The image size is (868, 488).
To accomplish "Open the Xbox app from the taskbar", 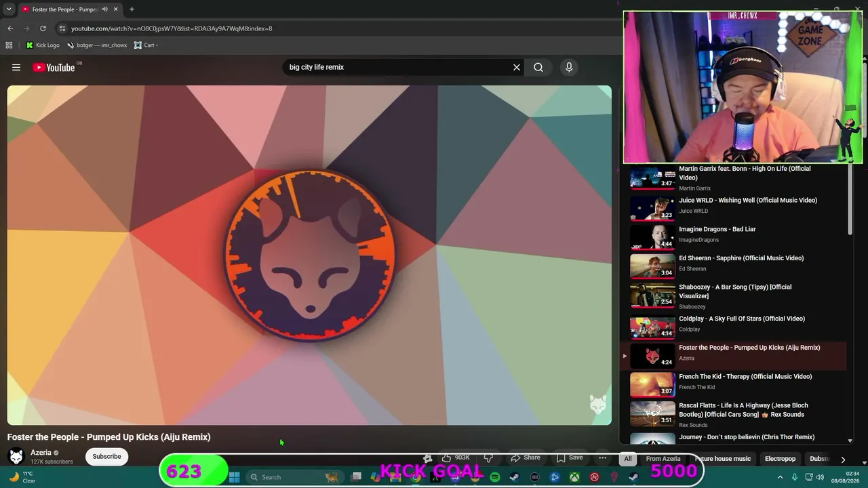I will [x=574, y=477].
